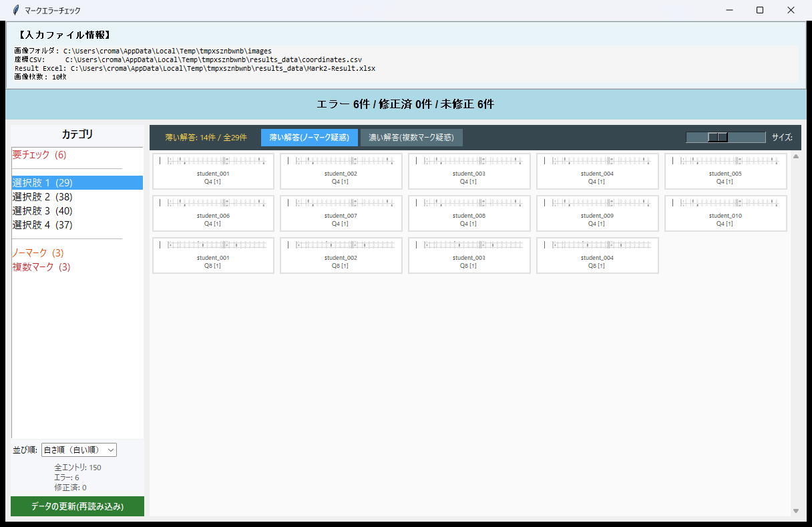Click the scrollbar down arrow
Viewport: 812px width, 527px height.
pos(795,511)
